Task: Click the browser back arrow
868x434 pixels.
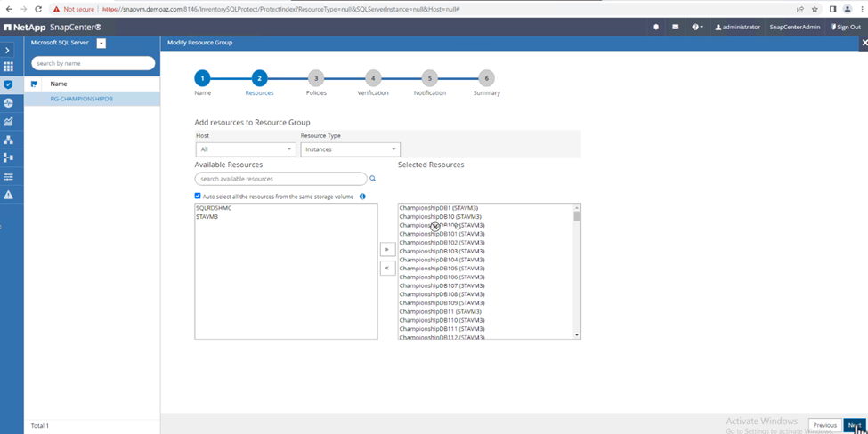Action: click(x=9, y=9)
